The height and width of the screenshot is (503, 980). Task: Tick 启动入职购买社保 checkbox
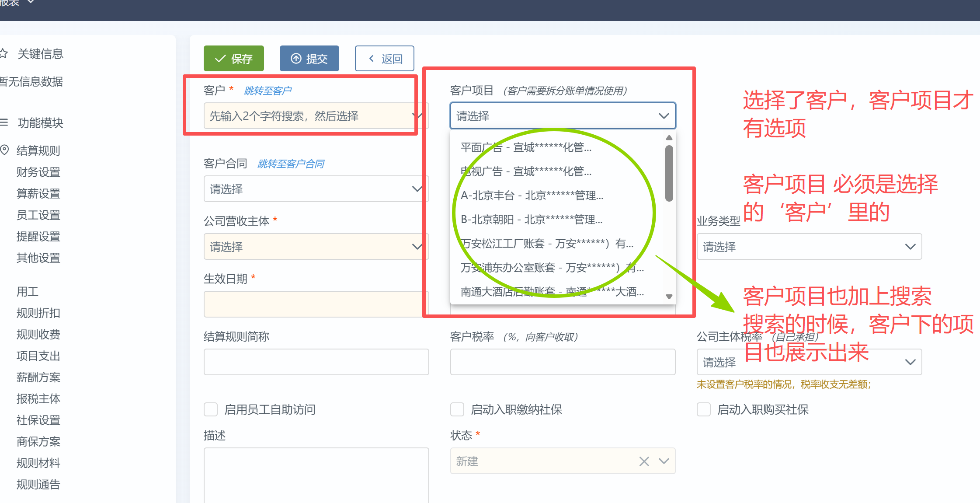click(704, 409)
